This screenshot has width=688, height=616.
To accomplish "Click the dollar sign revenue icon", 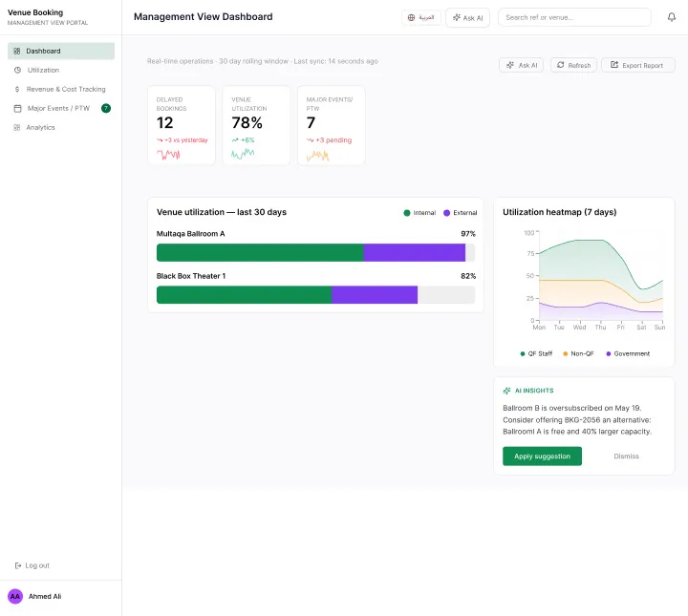I will point(17,89).
